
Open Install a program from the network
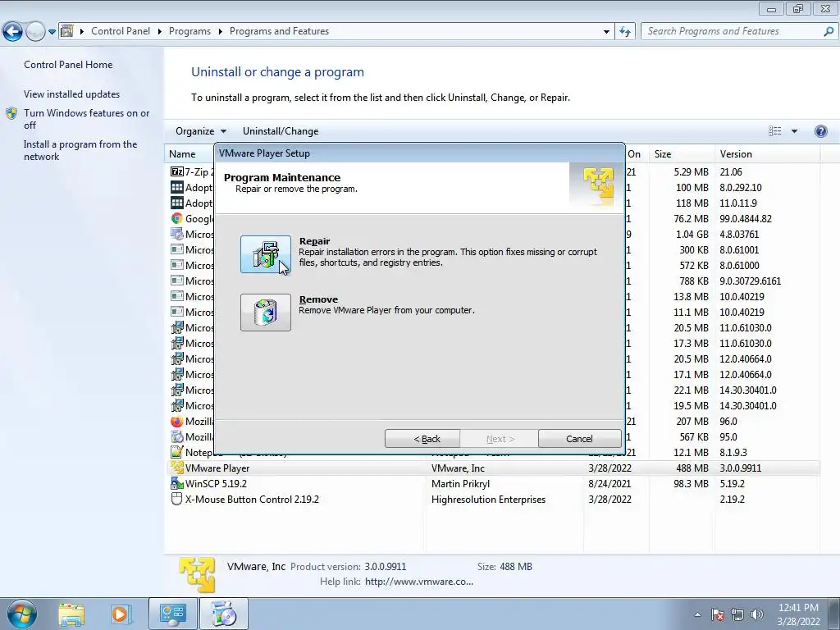click(80, 151)
